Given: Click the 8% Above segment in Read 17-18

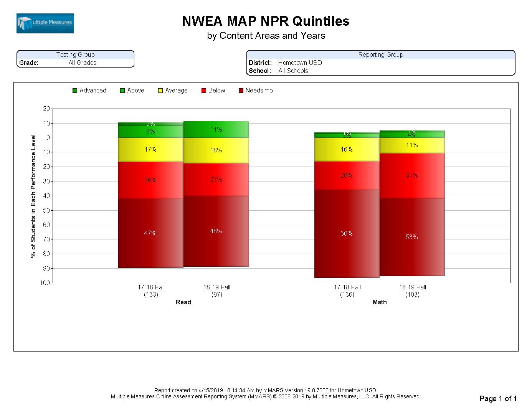Looking at the screenshot, I should tap(150, 132).
